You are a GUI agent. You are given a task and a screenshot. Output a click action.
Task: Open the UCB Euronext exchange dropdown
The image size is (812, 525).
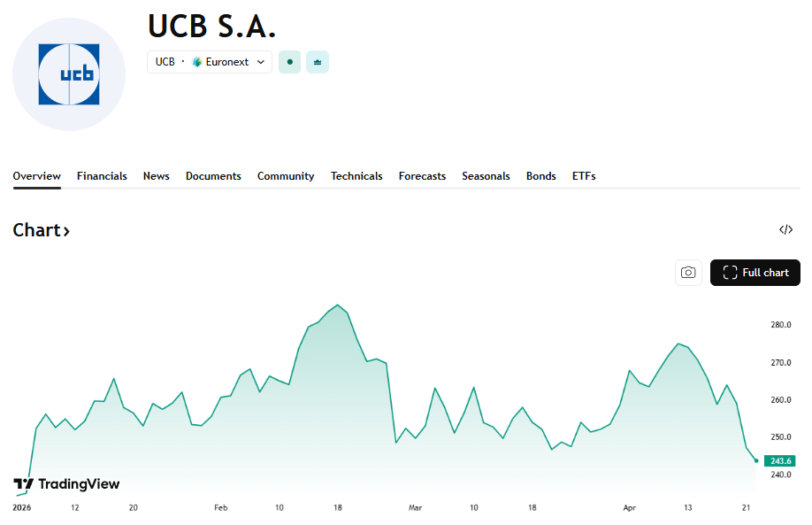210,62
